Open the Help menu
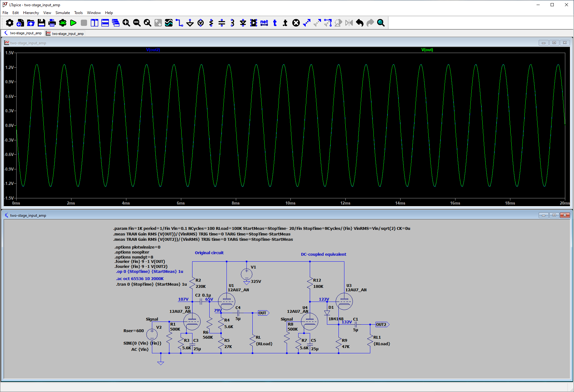This screenshot has width=574, height=392. pyautogui.click(x=109, y=13)
